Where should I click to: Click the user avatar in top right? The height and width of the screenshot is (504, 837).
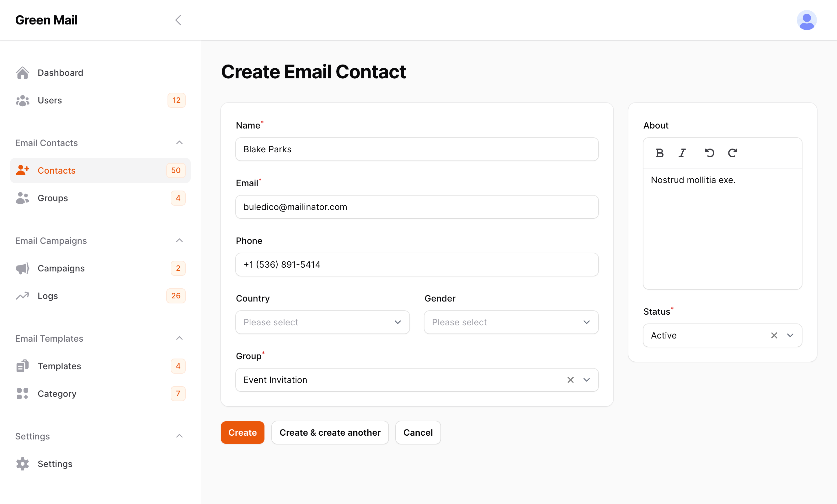coord(807,20)
